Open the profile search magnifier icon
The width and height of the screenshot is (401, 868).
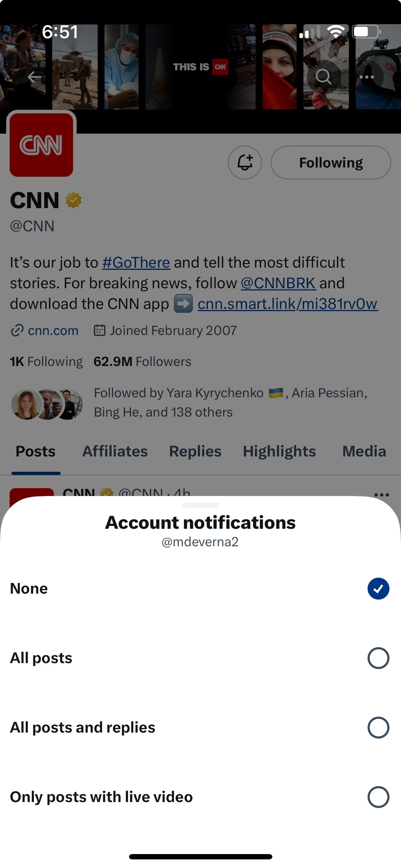(323, 77)
